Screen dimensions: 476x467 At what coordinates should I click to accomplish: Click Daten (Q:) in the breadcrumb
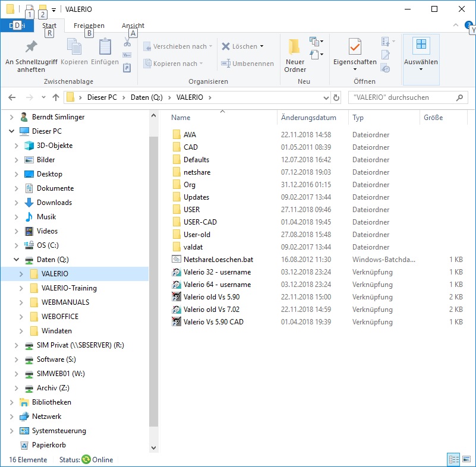(x=147, y=97)
